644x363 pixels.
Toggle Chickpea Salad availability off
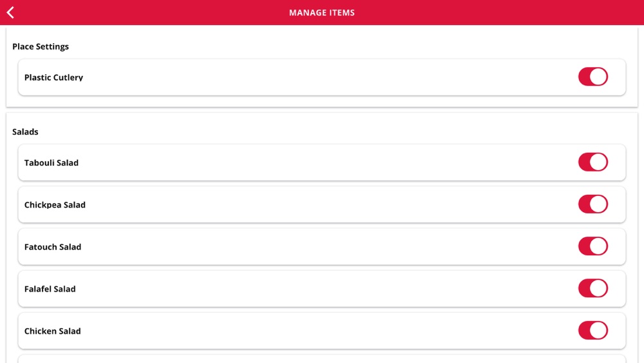593,204
